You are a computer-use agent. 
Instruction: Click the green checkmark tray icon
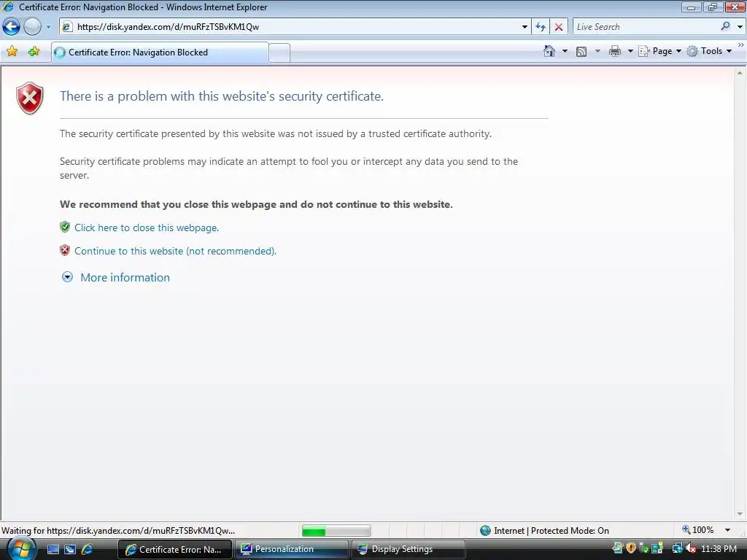pyautogui.click(x=644, y=548)
